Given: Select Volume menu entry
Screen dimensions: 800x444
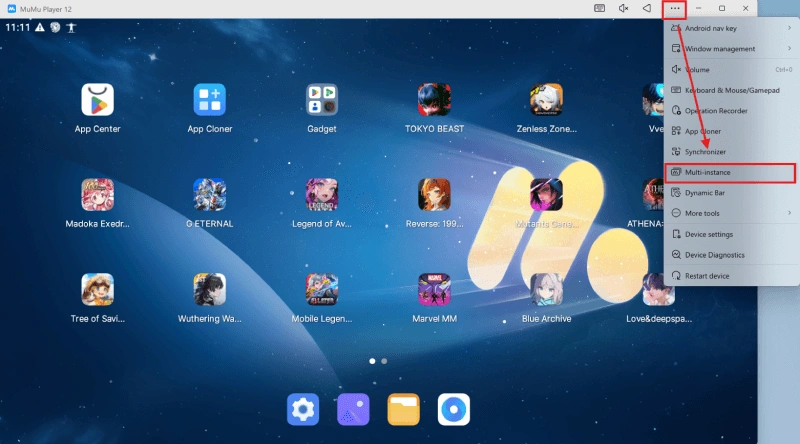Looking at the screenshot, I should [732, 69].
